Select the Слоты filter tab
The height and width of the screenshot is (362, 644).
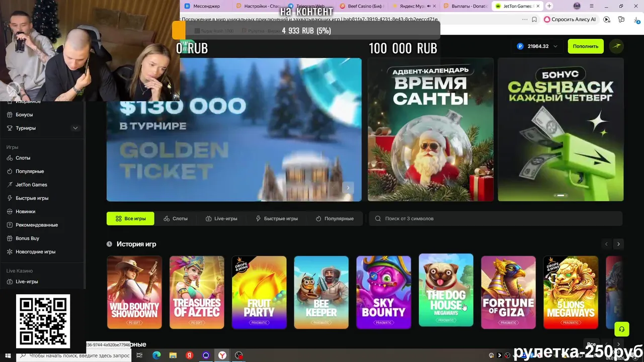coord(176,219)
